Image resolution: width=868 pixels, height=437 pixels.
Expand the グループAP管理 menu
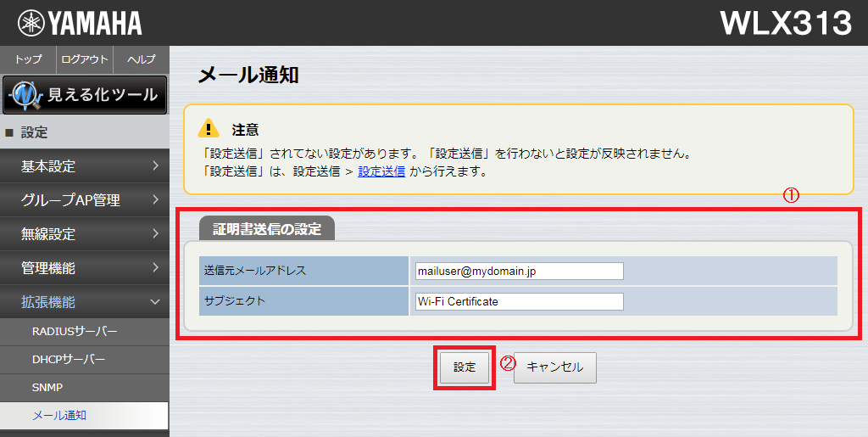pyautogui.click(x=85, y=199)
